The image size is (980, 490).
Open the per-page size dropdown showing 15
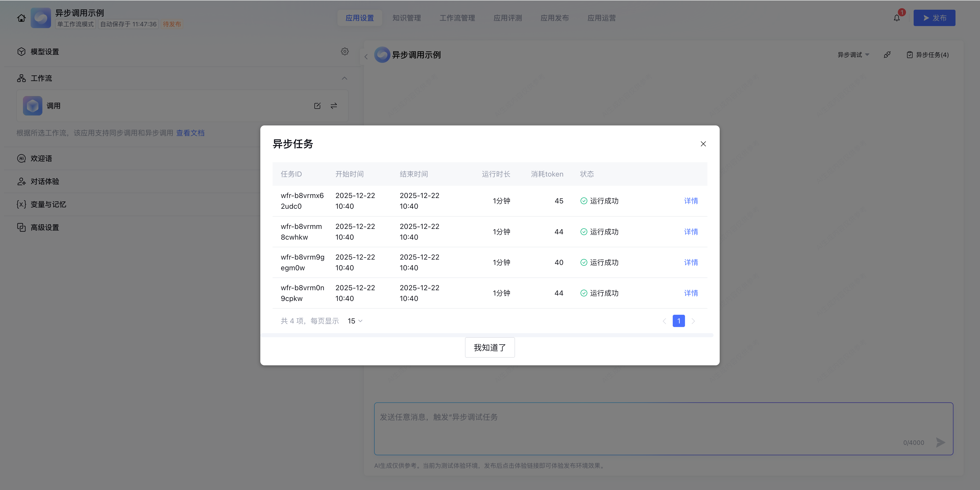(x=355, y=321)
